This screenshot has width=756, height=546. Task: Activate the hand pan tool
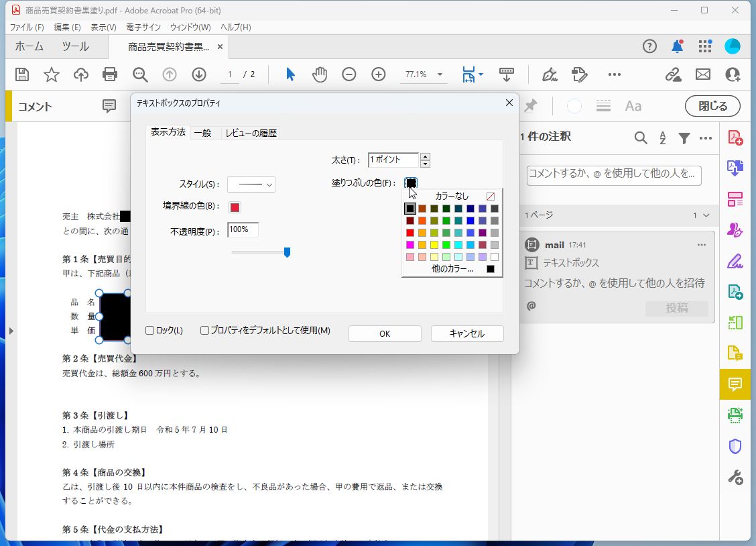(319, 74)
